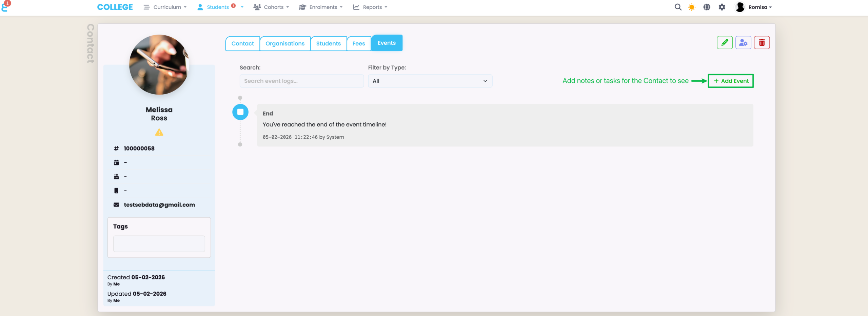Click the globe language icon
The width and height of the screenshot is (868, 316).
tap(707, 7)
